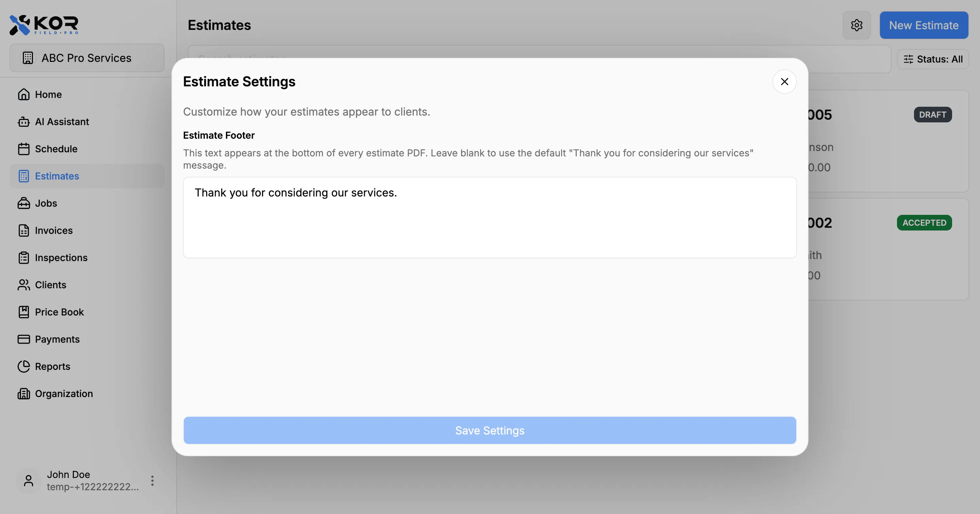This screenshot has width=980, height=514.
Task: Open the Jobs toolbox icon
Action: (x=23, y=203)
